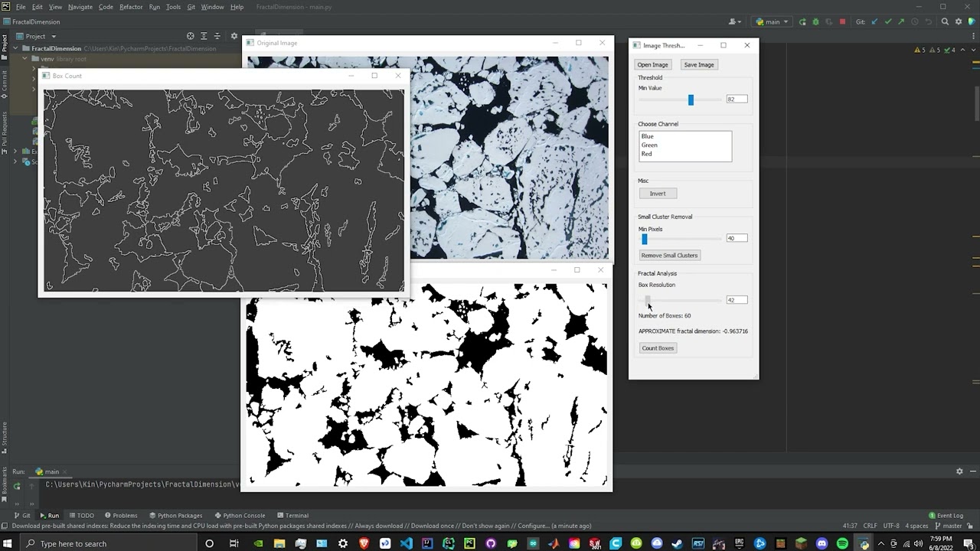Viewport: 980px width, 551px height.
Task: Click the Git Update Project arrow icon
Action: pyautogui.click(x=874, y=21)
